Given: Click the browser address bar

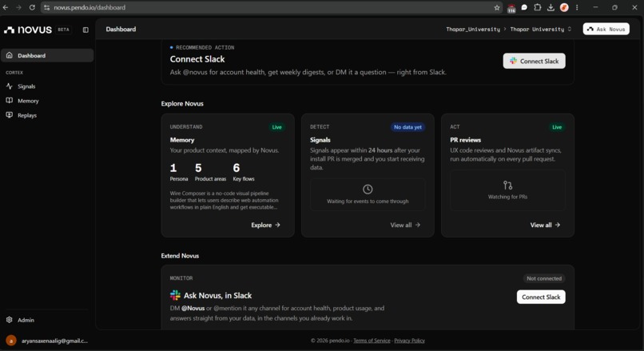Looking at the screenshot, I should pyautogui.click(x=271, y=7).
